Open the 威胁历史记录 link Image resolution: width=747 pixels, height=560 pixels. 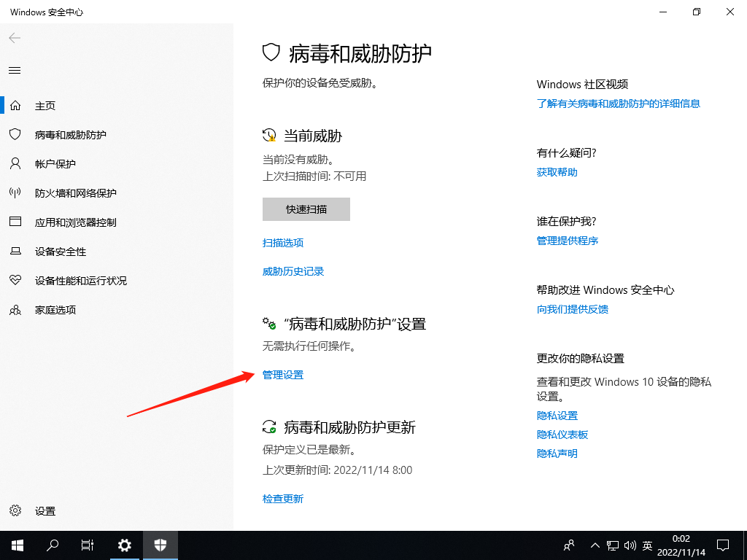293,271
